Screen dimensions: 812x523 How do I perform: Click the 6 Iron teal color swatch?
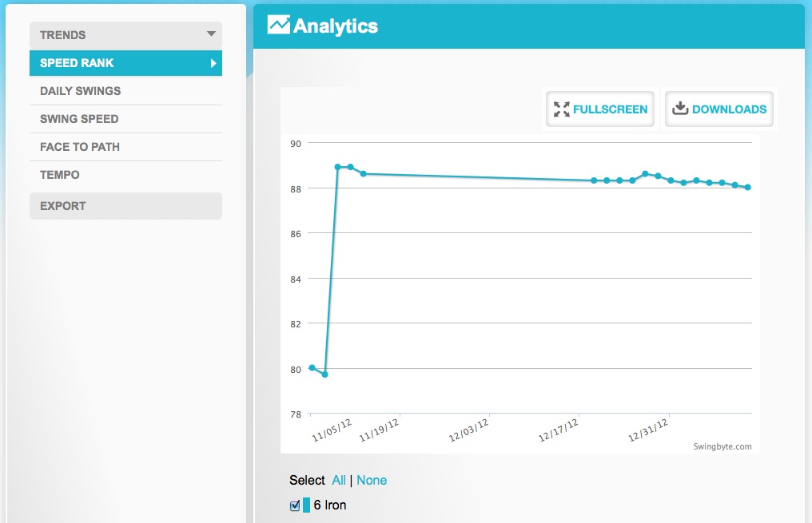[x=307, y=505]
